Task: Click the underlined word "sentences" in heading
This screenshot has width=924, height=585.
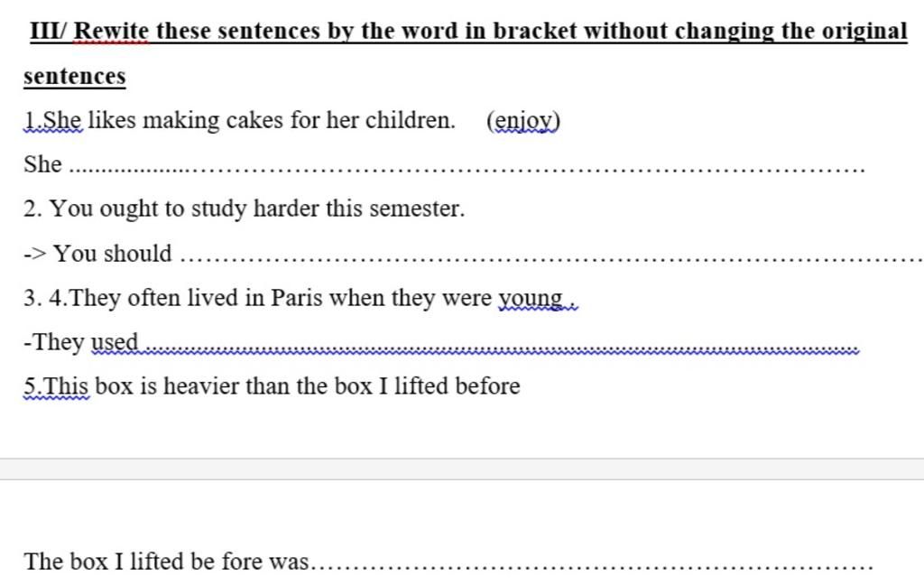Action: pyautogui.click(x=75, y=76)
